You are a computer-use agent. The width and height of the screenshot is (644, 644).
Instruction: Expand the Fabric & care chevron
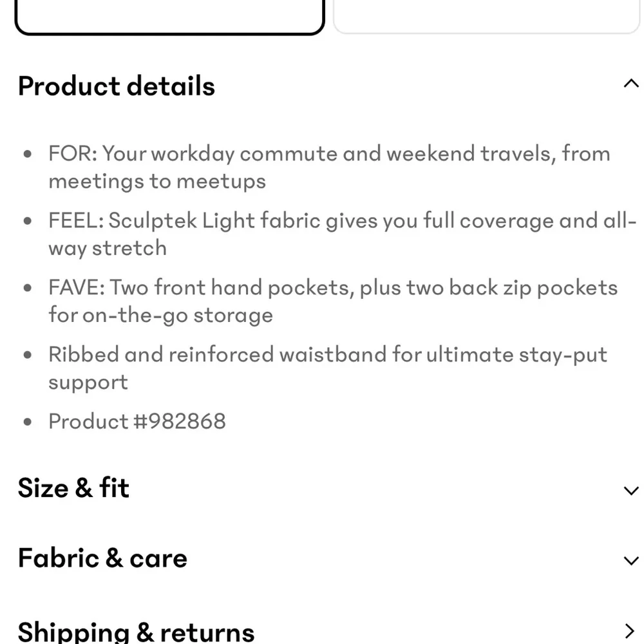[x=630, y=561]
